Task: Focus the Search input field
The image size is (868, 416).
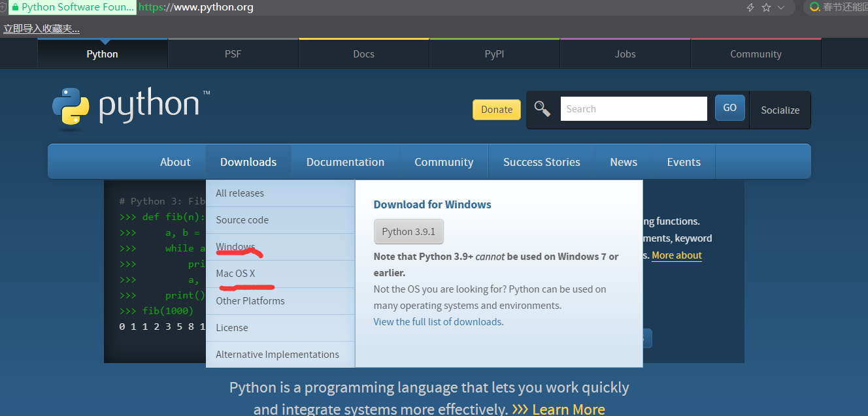Action: (634, 108)
